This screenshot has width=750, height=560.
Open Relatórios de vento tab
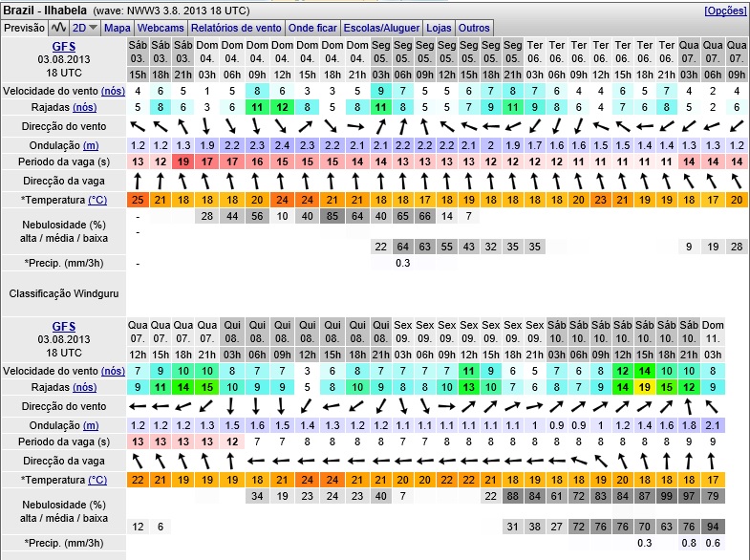click(x=236, y=28)
